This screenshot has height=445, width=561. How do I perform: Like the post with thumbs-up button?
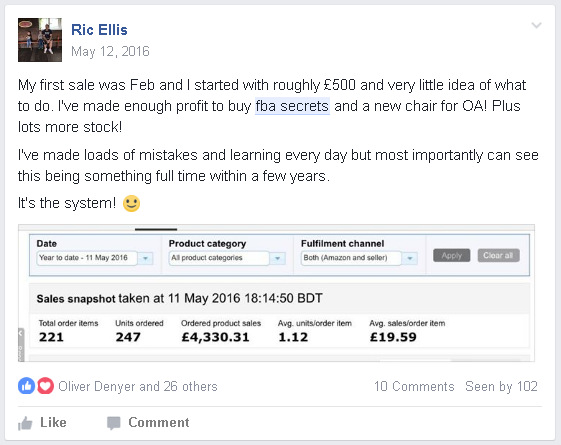(42, 422)
